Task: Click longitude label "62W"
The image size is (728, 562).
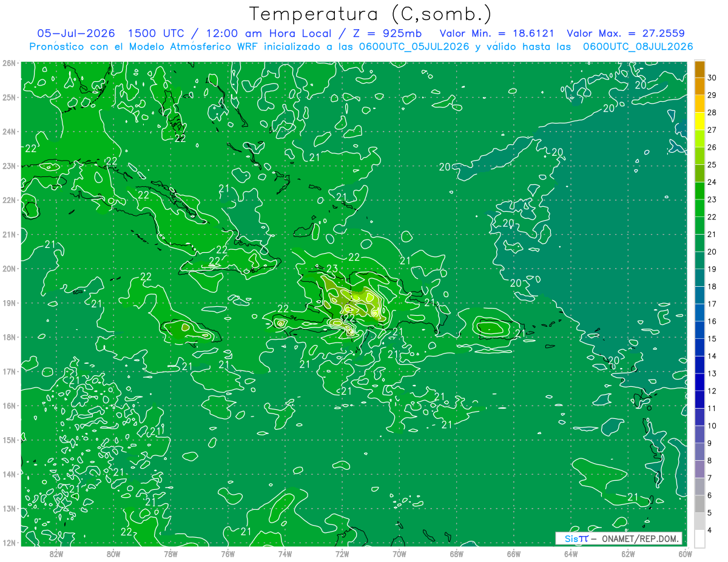Action: click(628, 554)
